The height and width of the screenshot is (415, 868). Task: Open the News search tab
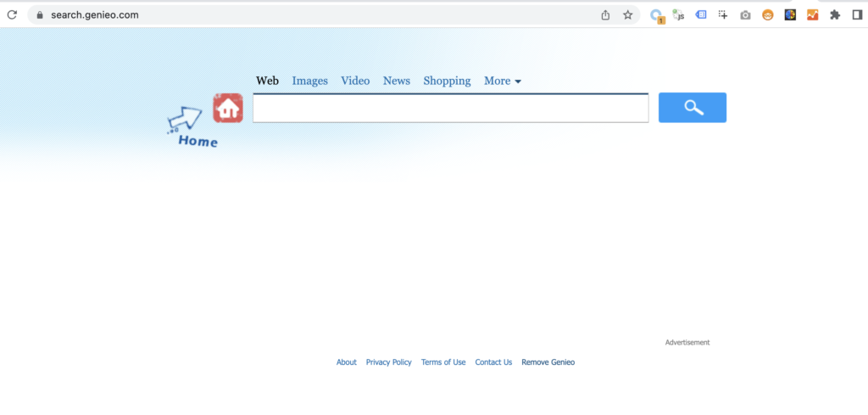pos(396,81)
